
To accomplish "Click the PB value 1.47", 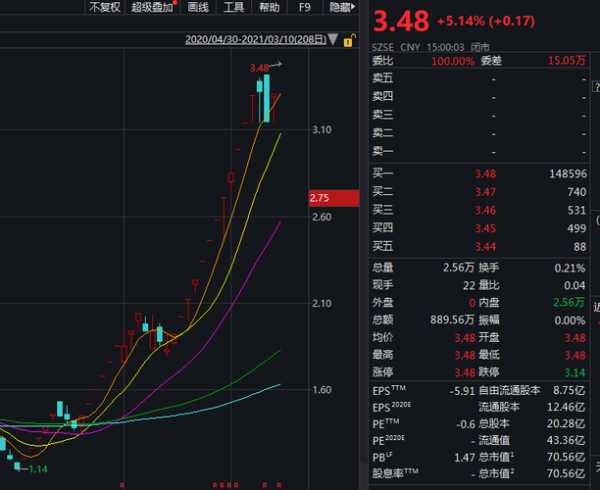I will (x=464, y=457).
